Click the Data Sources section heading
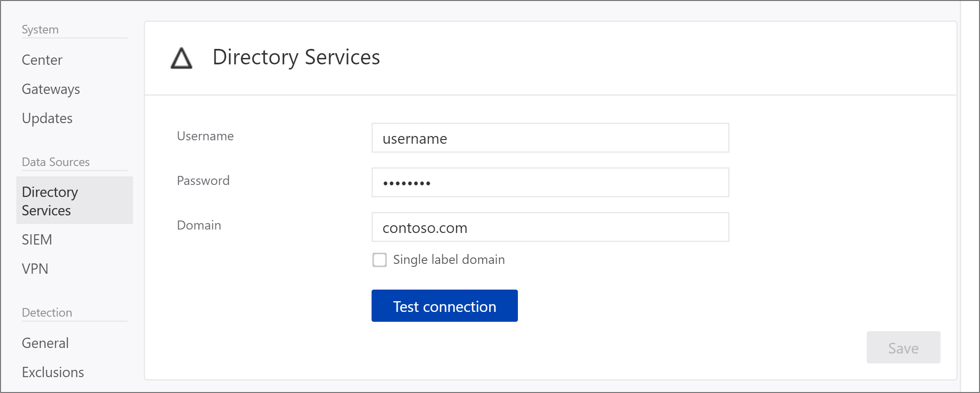 tap(56, 162)
